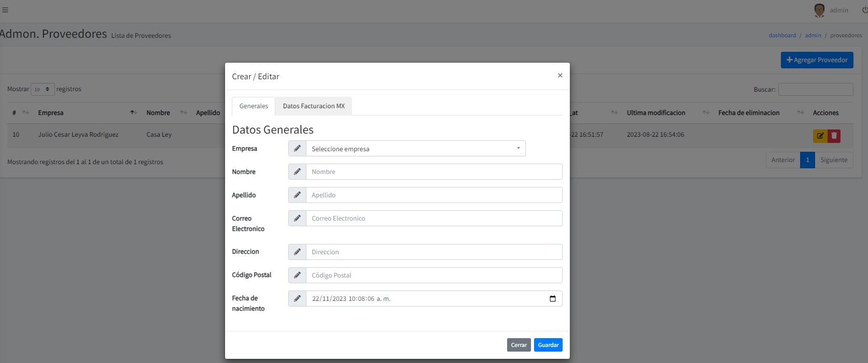Image resolution: width=868 pixels, height=363 pixels.
Task: Focus the Código Postal input field
Action: pyautogui.click(x=433, y=275)
